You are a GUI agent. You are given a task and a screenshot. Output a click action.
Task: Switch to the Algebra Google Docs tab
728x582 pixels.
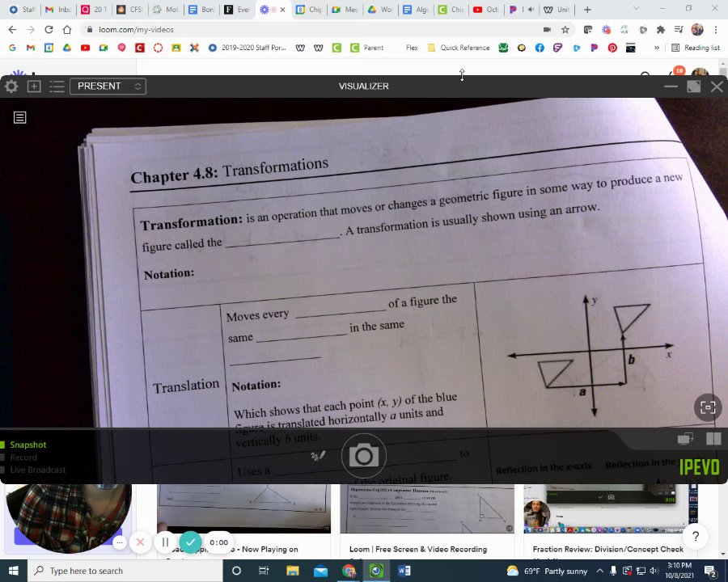pyautogui.click(x=416, y=9)
